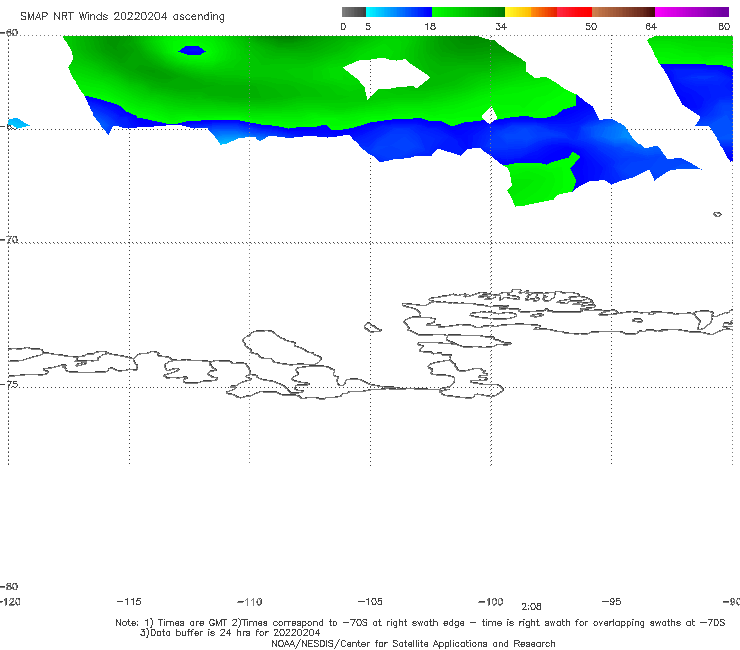This screenshot has height=650, width=740.
Task: Click the latitude label '-75'
Action: [x=9, y=384]
